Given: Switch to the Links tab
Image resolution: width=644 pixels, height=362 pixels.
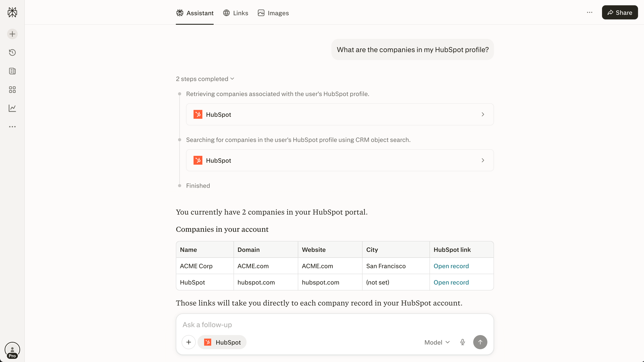Looking at the screenshot, I should (x=236, y=13).
